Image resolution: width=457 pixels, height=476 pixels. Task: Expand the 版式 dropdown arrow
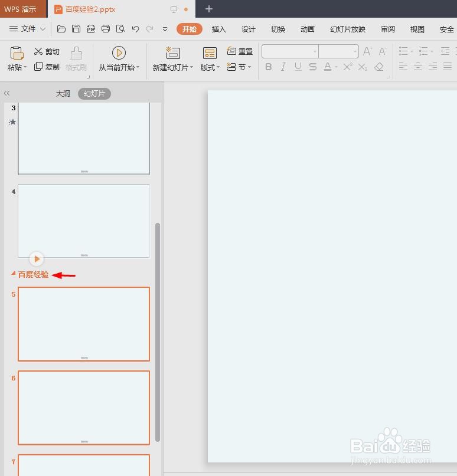tap(218, 67)
